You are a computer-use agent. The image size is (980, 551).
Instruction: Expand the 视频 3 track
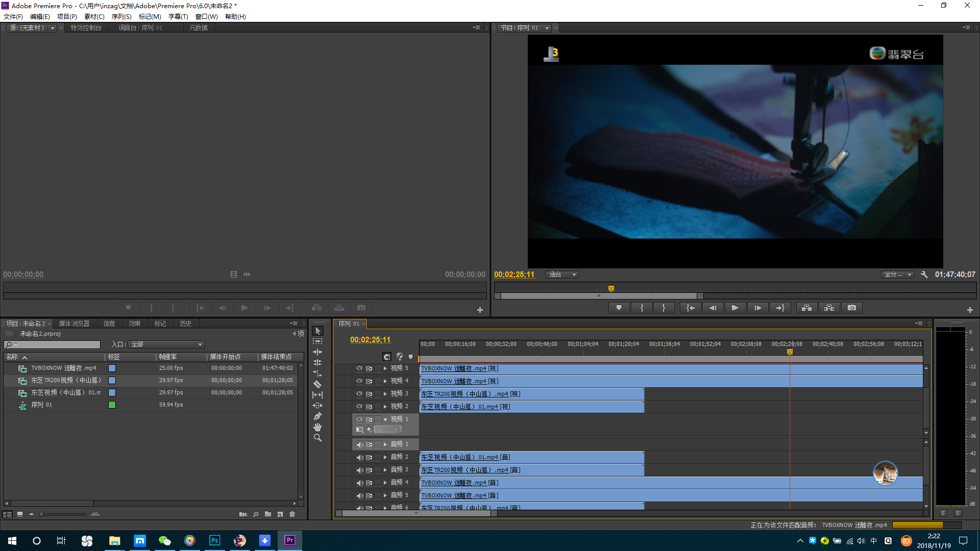pos(385,393)
